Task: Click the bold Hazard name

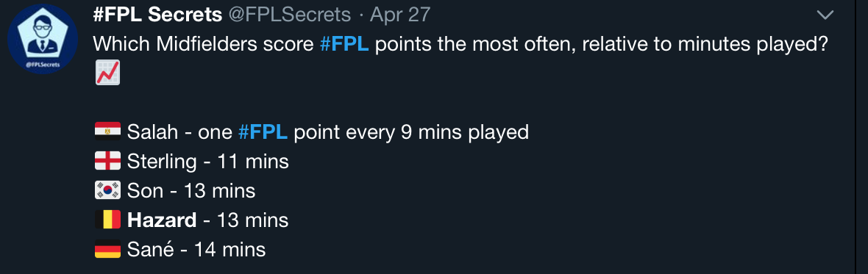Action: (x=162, y=220)
